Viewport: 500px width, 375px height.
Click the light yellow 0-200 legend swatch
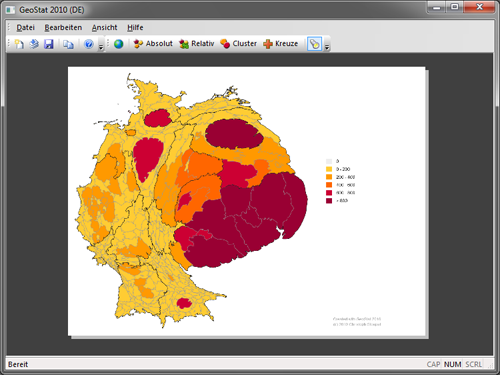coord(329,169)
